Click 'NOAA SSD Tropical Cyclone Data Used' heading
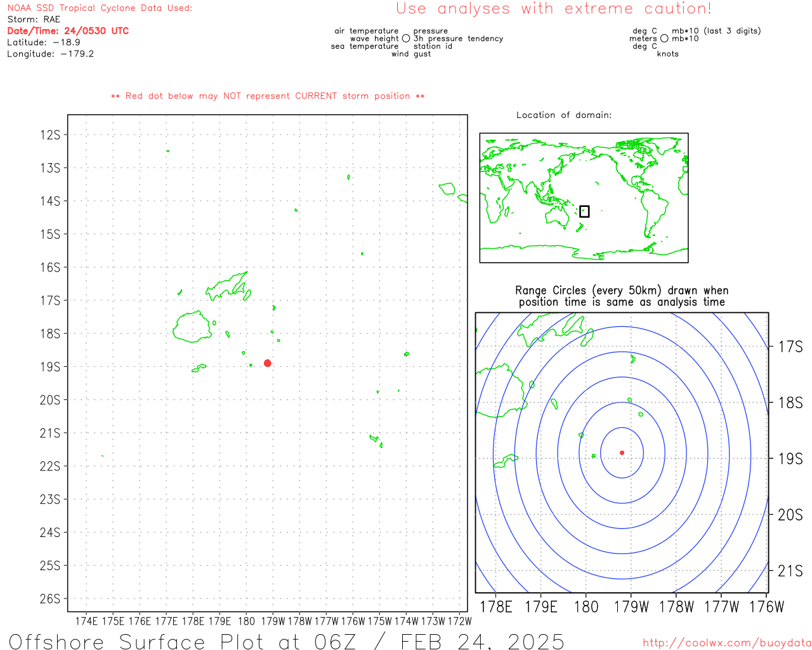 (x=100, y=8)
